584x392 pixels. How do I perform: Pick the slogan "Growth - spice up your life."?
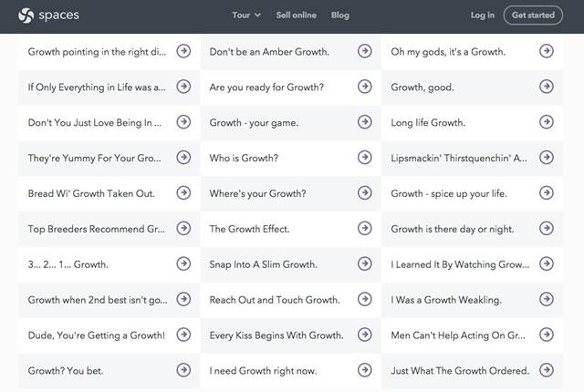point(449,193)
